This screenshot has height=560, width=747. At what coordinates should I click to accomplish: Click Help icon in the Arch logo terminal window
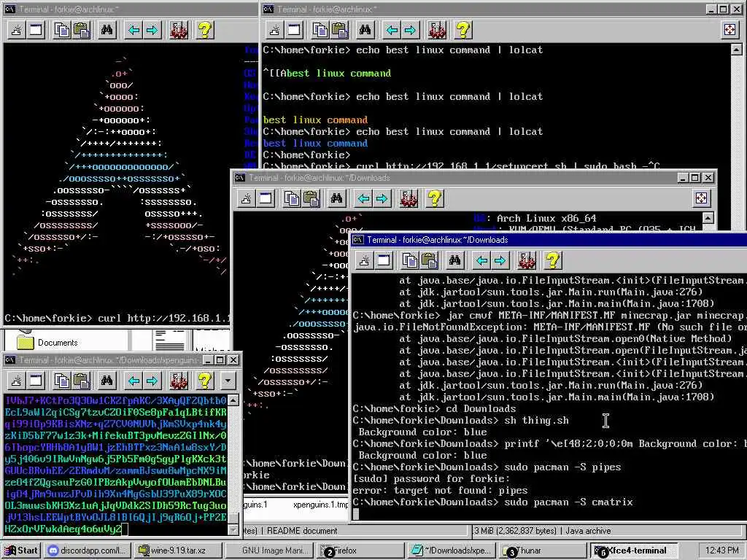pos(205,31)
